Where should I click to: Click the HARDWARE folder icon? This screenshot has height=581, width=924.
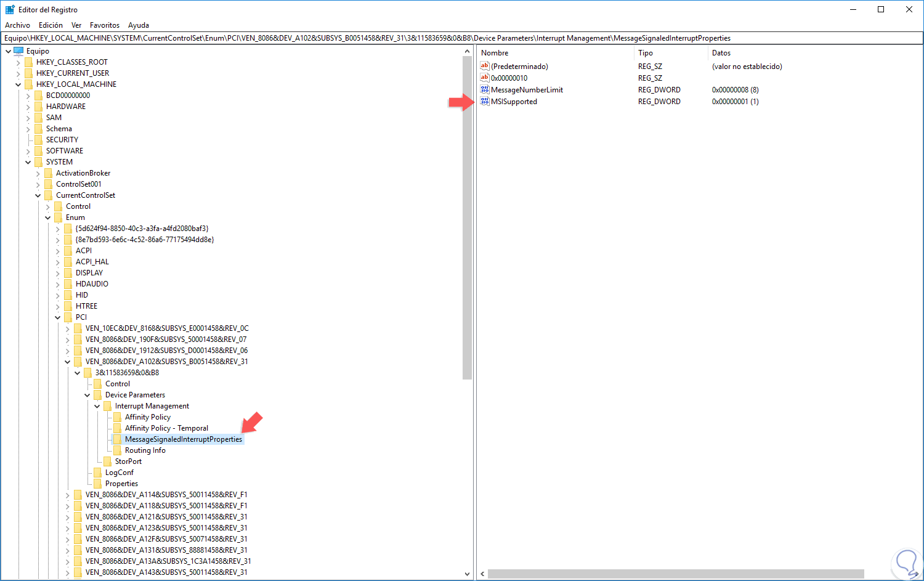click(39, 107)
